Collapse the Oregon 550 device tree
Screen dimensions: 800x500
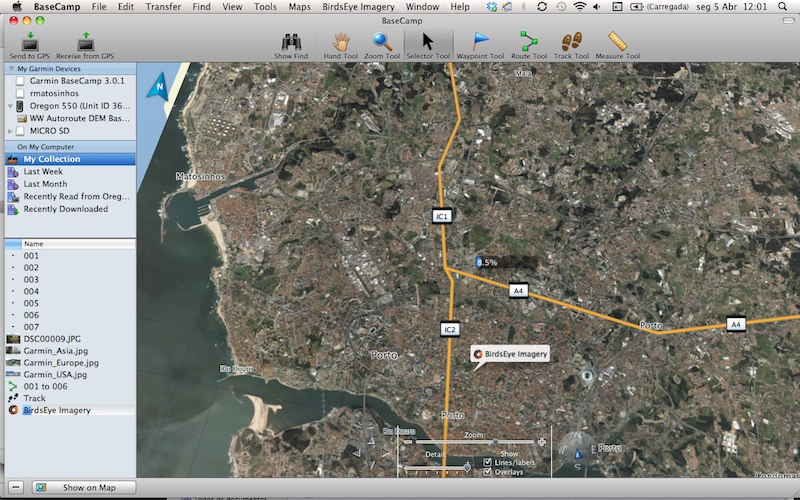[x=10, y=106]
